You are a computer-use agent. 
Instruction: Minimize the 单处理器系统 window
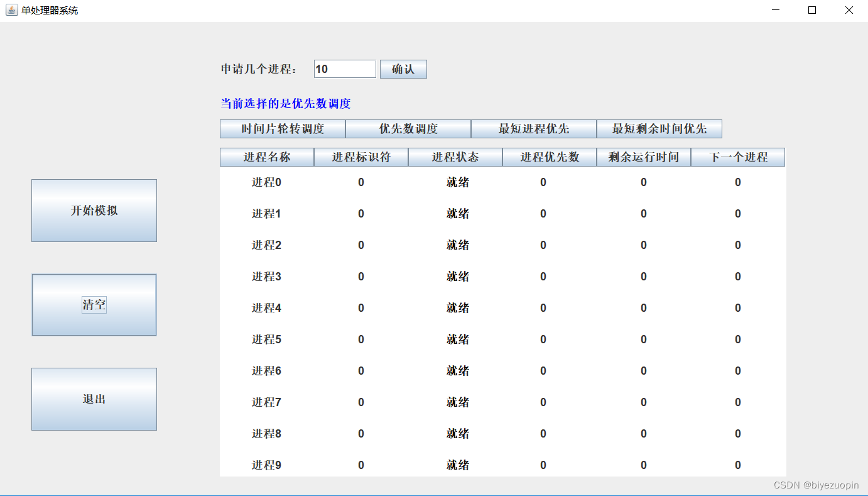(x=776, y=10)
